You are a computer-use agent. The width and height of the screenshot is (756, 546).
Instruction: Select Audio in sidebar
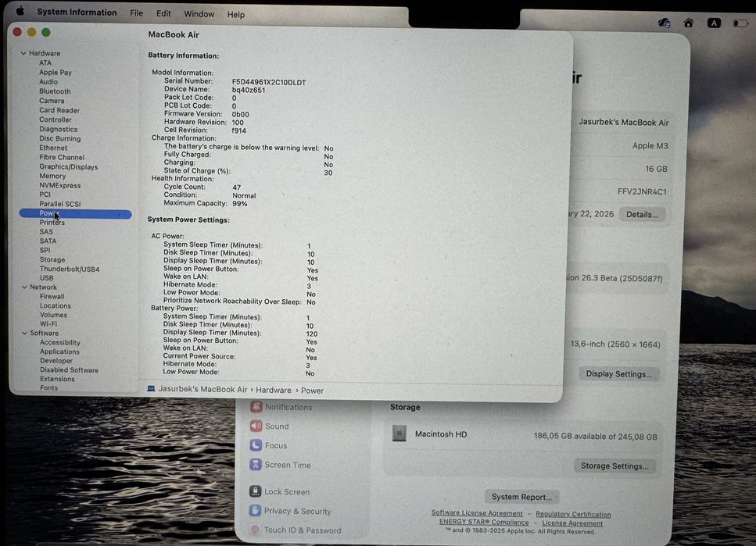(48, 81)
